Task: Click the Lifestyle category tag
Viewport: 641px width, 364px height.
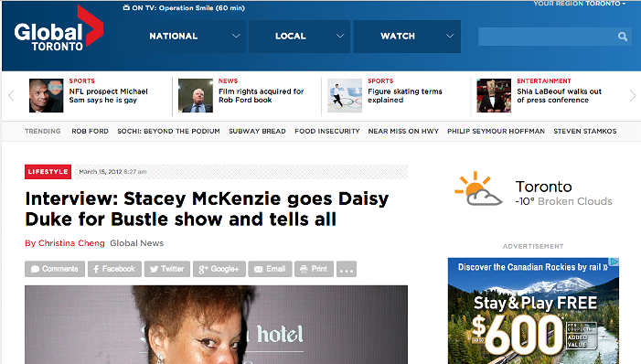Action: point(48,172)
